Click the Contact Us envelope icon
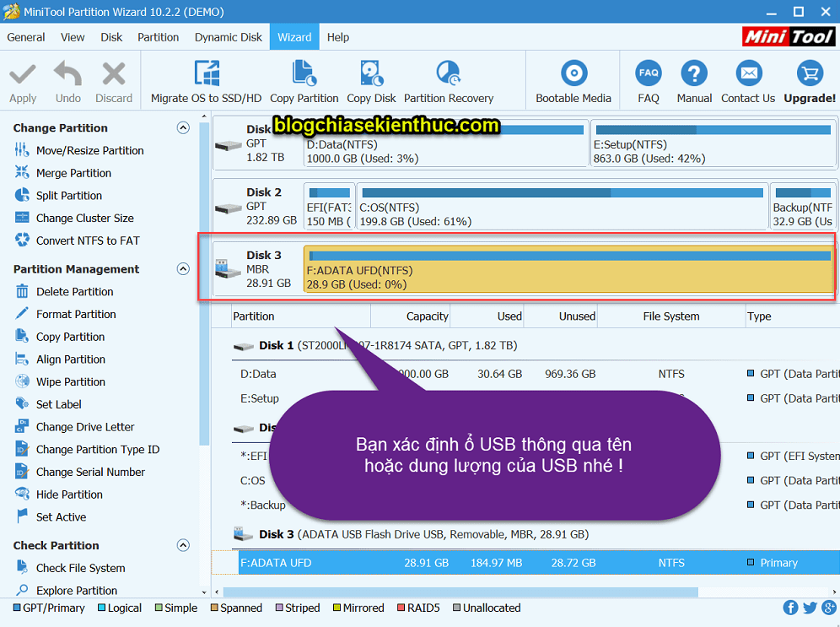This screenshot has width=840, height=627. (x=749, y=73)
